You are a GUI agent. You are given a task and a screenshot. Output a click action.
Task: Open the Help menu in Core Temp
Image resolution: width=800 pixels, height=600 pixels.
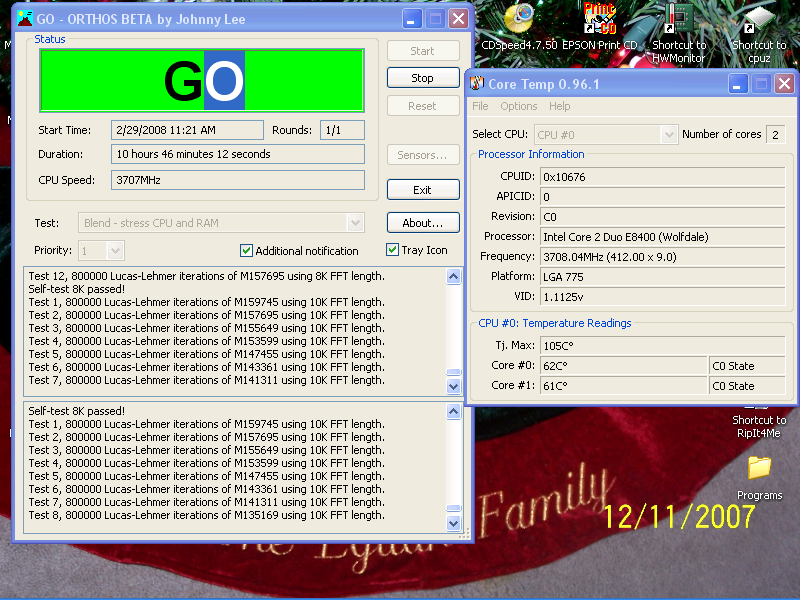[560, 106]
